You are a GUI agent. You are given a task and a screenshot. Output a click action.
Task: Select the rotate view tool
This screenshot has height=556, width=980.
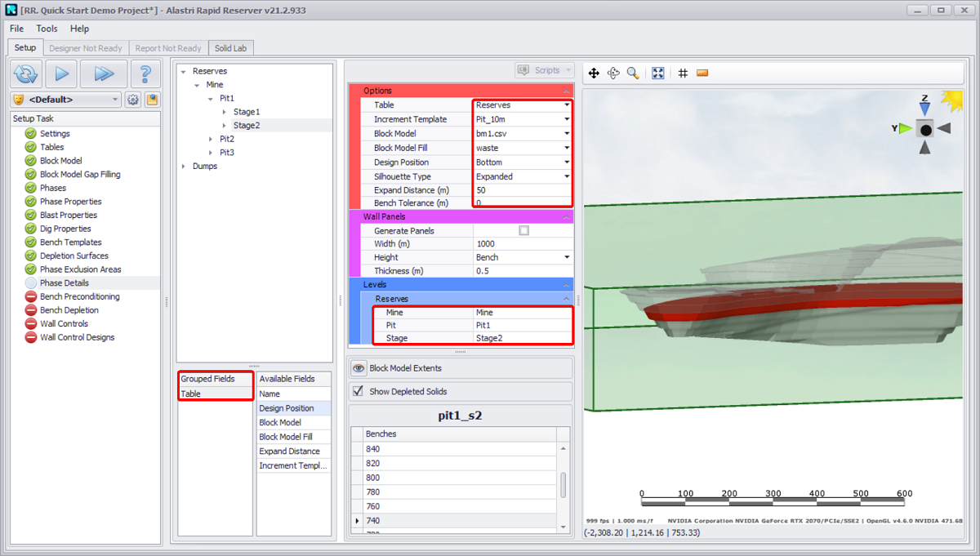(x=613, y=73)
